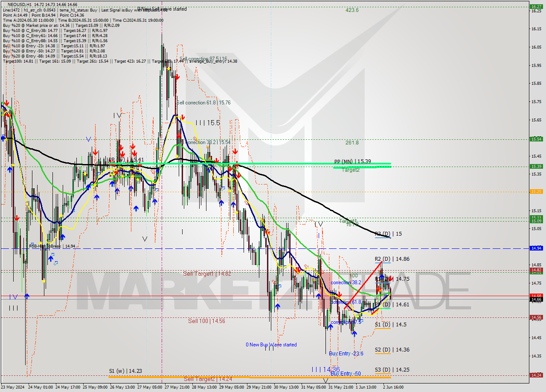Click the 'S1 (D) | 14.5' support label
The width and height of the screenshot is (546, 392).
390,324
